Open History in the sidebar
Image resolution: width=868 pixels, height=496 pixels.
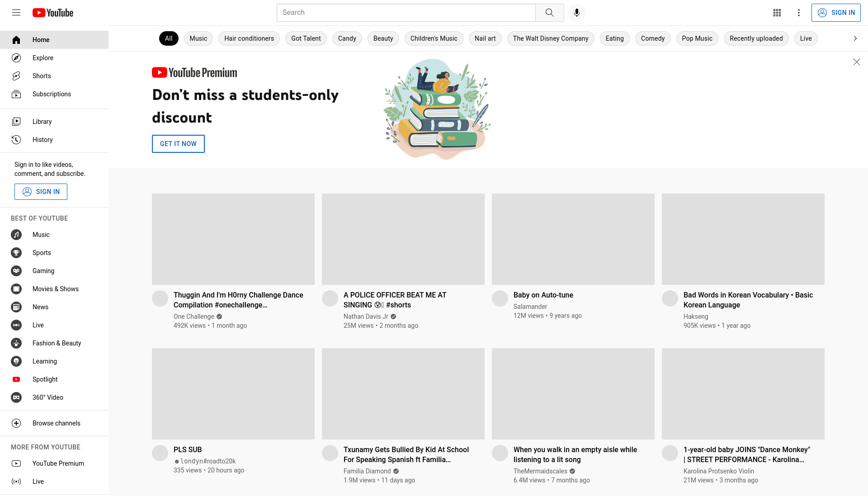(54, 140)
